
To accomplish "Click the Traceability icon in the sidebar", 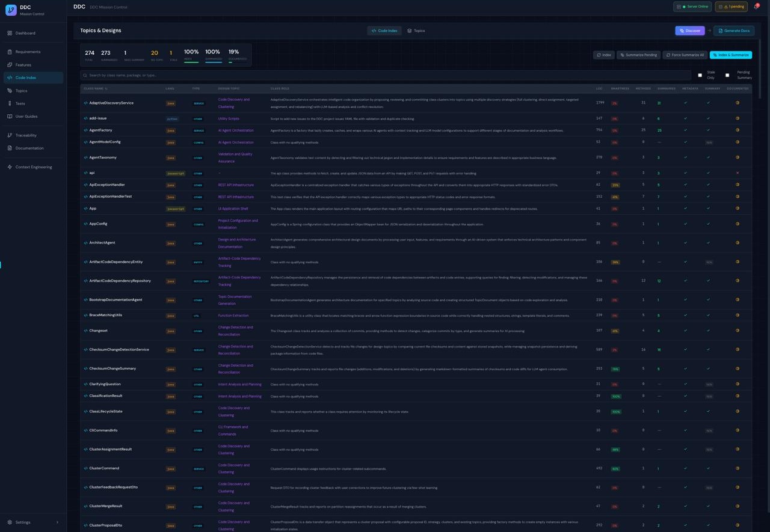I will click(10, 135).
